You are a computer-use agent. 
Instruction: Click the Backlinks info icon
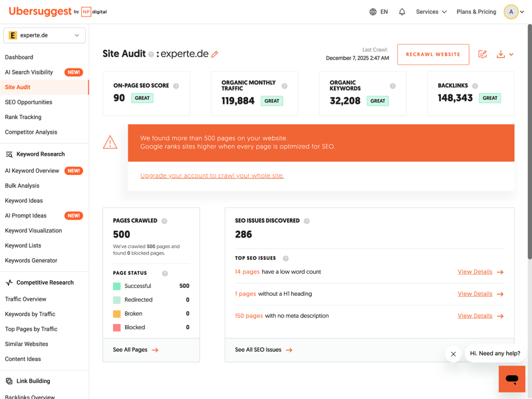[x=475, y=86]
